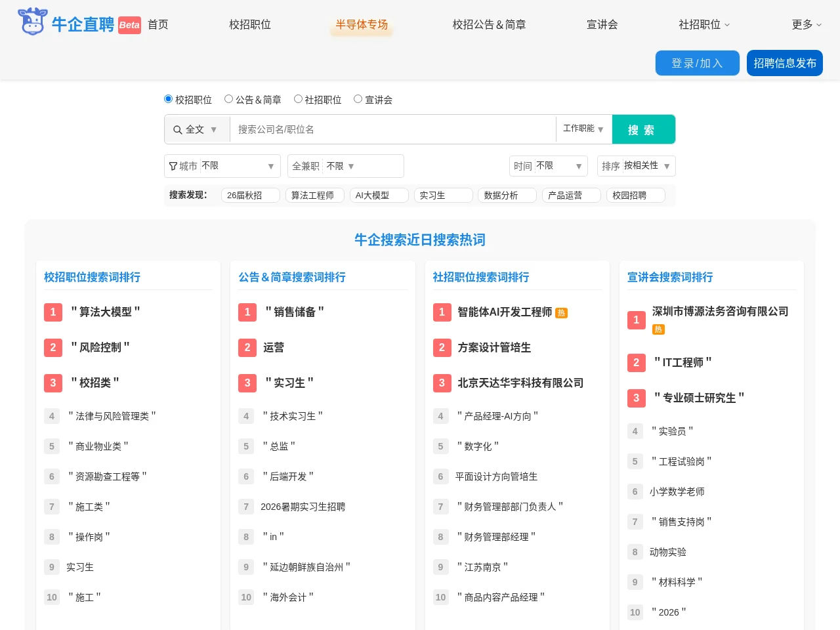Click the 算法工程师 search suggestion tag
This screenshot has width=840, height=630.
click(x=314, y=195)
